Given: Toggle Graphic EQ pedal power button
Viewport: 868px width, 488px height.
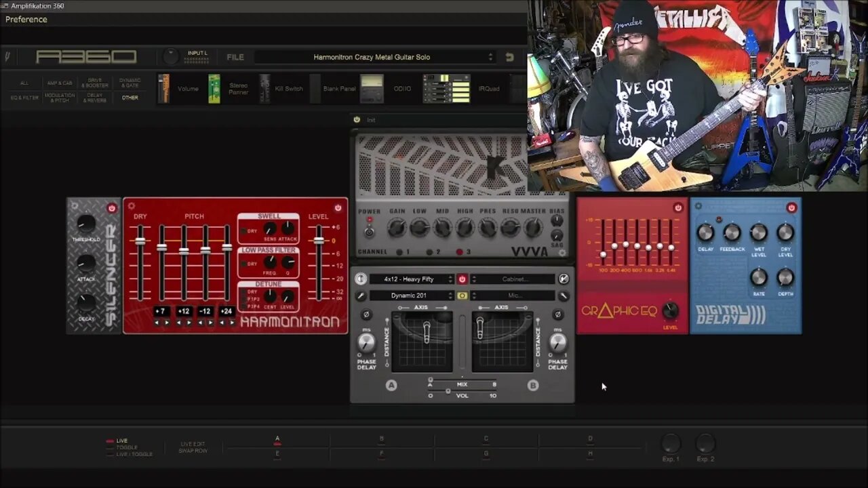Looking at the screenshot, I should 678,207.
